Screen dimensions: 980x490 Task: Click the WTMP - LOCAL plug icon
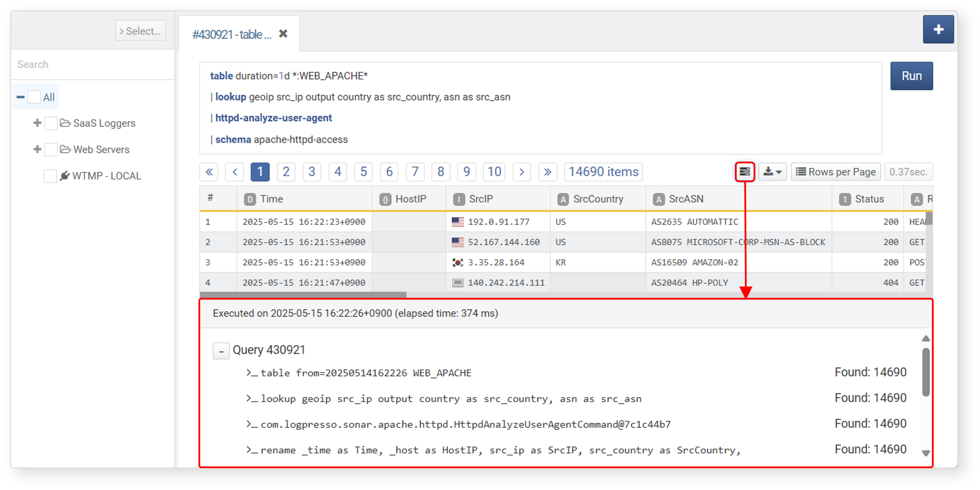65,176
